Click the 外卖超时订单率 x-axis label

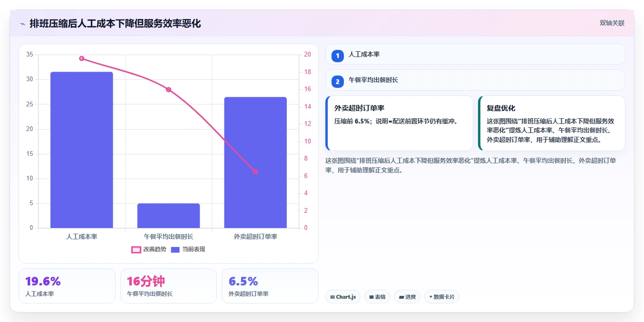[x=255, y=236]
